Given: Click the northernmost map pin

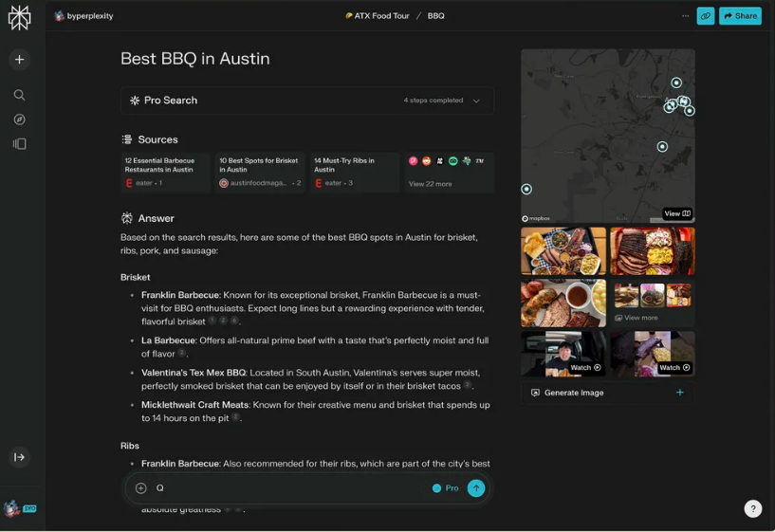Looking at the screenshot, I should tap(676, 83).
